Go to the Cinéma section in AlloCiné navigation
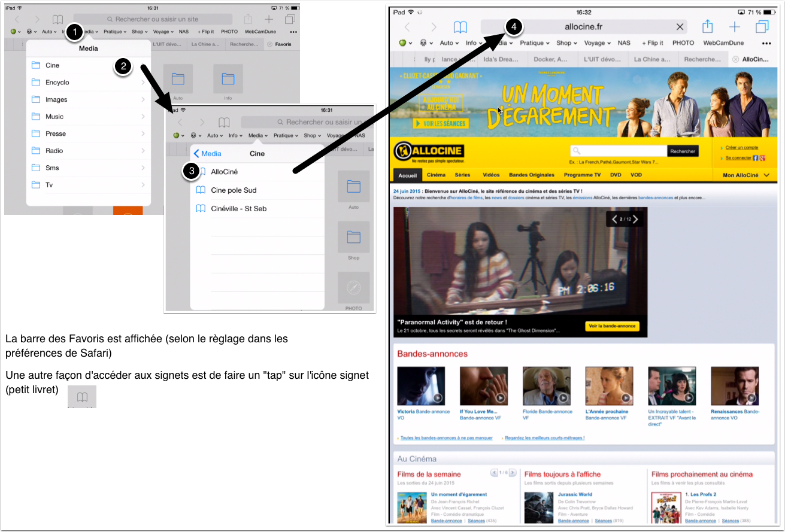 (x=436, y=175)
